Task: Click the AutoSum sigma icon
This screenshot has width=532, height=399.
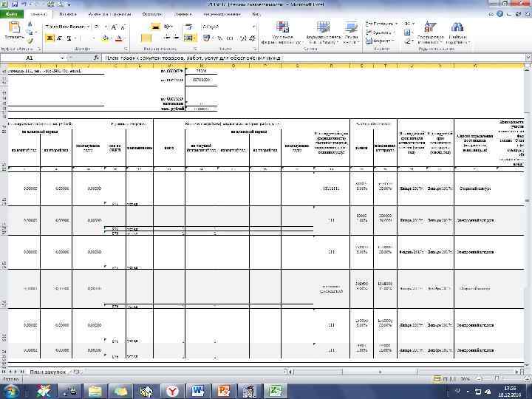Action: click(407, 24)
